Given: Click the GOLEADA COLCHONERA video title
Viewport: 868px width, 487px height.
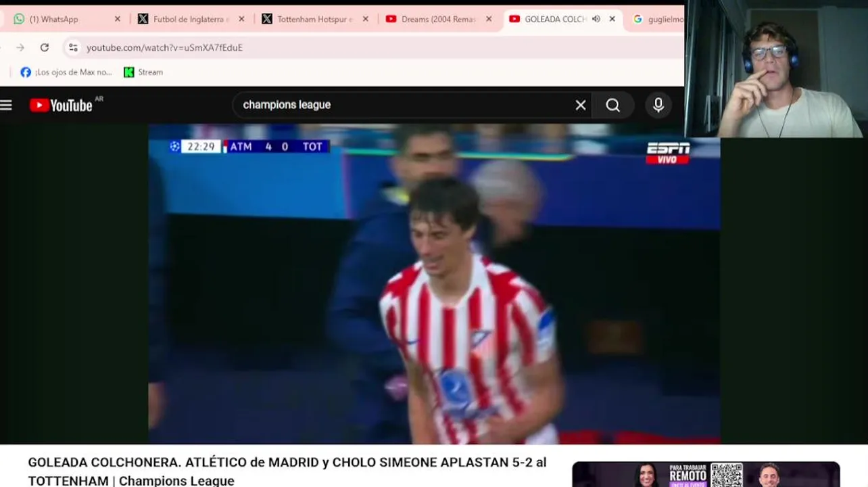Looking at the screenshot, I should [287, 471].
